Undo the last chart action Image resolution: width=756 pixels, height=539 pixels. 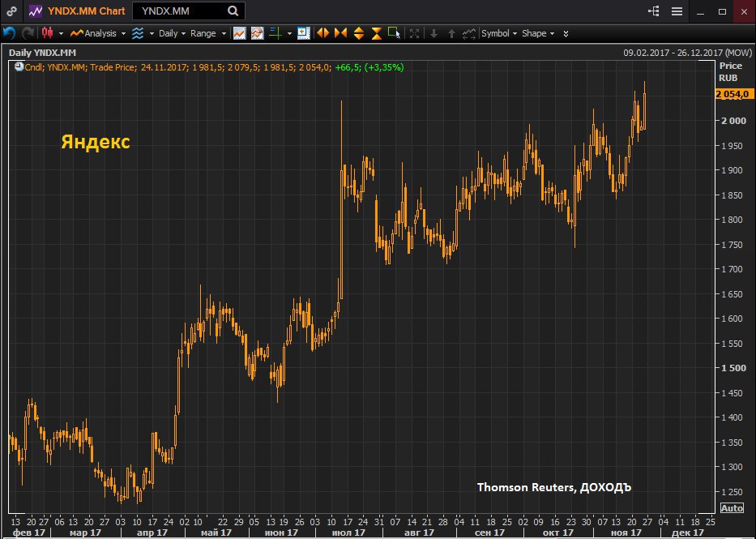pos(10,33)
